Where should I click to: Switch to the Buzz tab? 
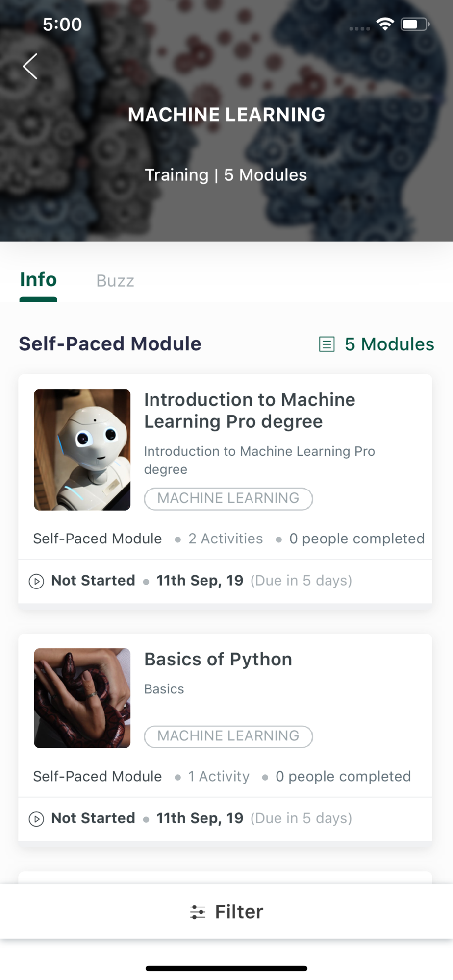115,281
